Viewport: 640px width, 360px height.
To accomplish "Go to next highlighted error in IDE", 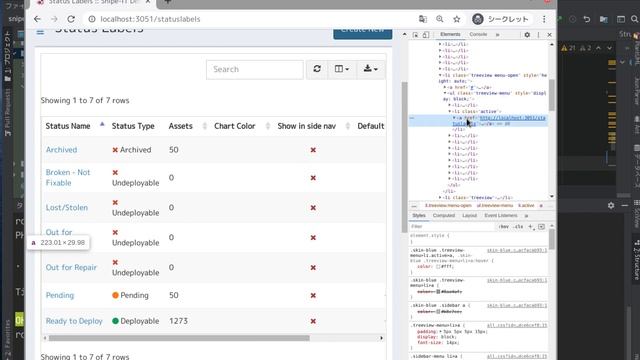I will (x=609, y=48).
